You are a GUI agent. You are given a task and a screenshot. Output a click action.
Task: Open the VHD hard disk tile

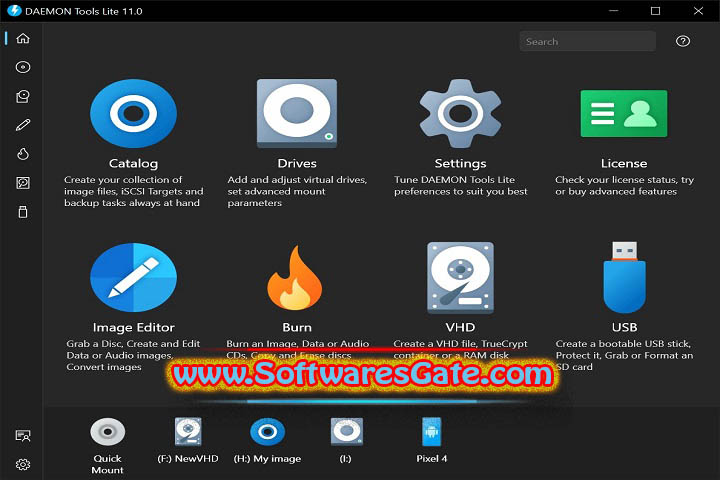(460, 278)
